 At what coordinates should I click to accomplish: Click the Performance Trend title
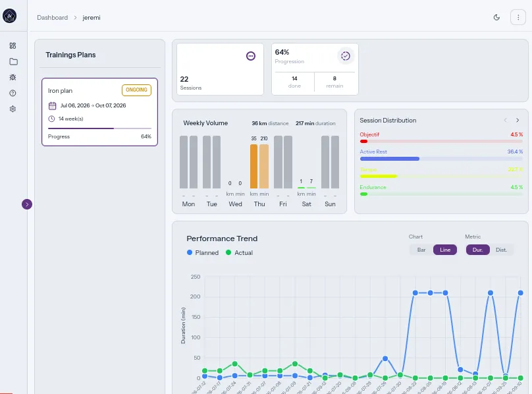coord(222,239)
